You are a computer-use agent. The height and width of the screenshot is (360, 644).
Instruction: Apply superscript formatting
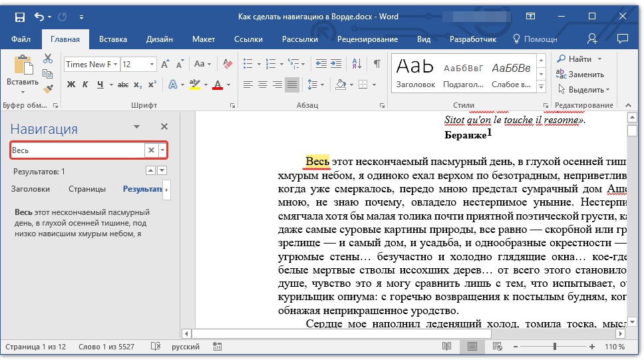[152, 85]
